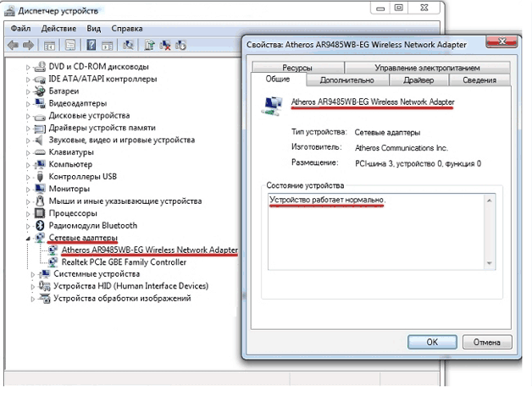The image size is (532, 396).
Task: Open the Файл menu
Action: (20, 29)
